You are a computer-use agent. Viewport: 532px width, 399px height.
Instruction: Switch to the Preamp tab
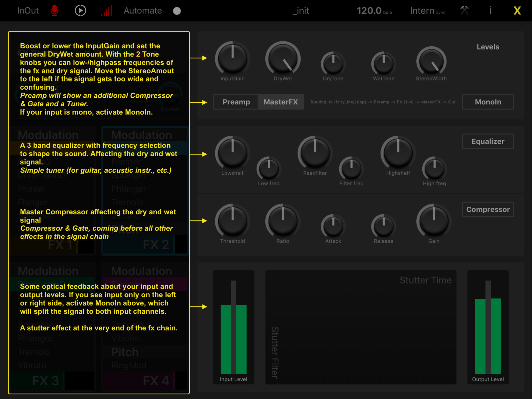tap(236, 102)
